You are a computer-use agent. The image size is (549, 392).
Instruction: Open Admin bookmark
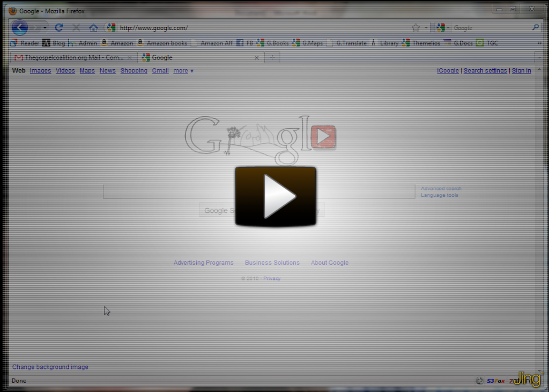click(83, 43)
